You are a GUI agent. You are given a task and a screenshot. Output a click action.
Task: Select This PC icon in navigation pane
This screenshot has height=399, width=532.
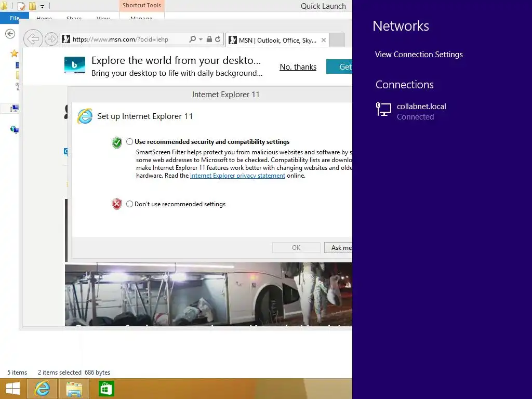pos(14,108)
